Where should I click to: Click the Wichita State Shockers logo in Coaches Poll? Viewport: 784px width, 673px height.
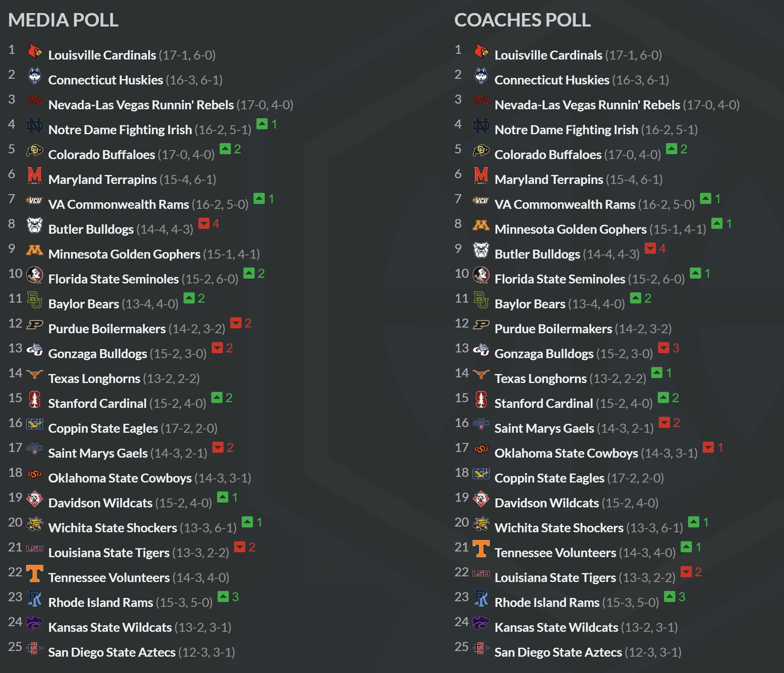[x=481, y=524]
